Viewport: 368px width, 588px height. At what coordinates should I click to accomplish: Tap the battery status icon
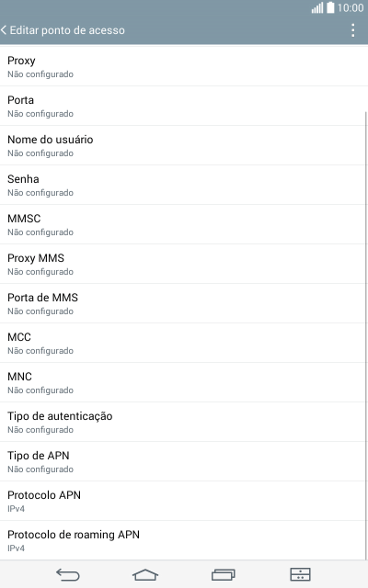click(x=330, y=7)
